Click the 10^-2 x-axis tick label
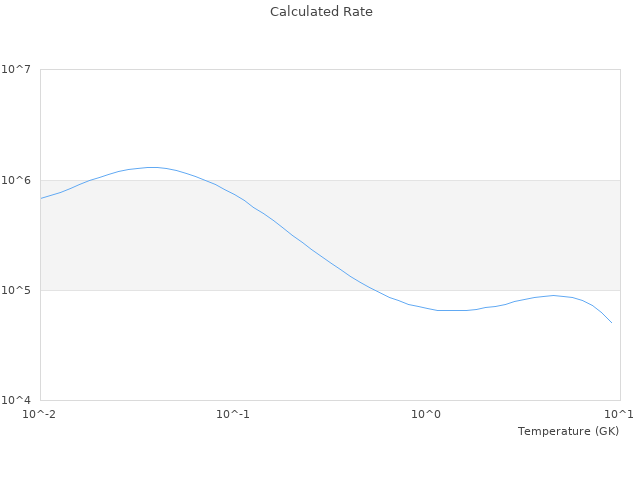640x480 pixels. tap(40, 414)
